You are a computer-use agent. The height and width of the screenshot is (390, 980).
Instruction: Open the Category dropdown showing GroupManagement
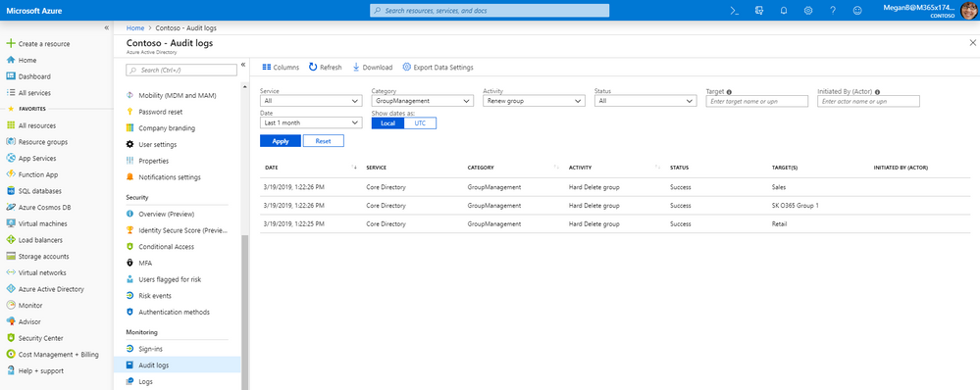[x=423, y=101]
